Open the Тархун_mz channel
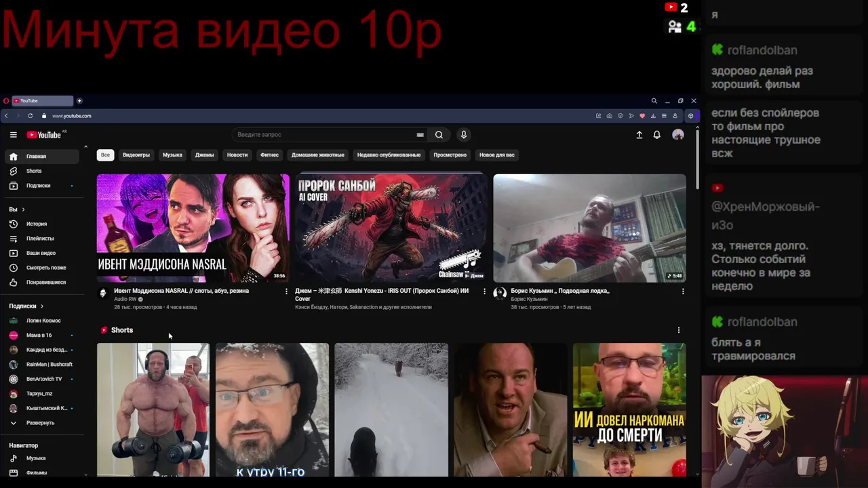 click(x=42, y=394)
